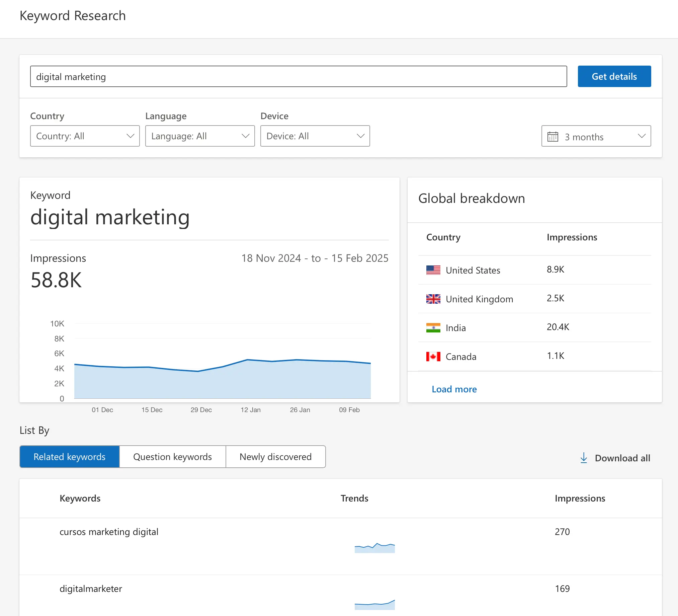This screenshot has width=678, height=616.
Task: Click the United Kingdom flag icon
Action: (433, 299)
